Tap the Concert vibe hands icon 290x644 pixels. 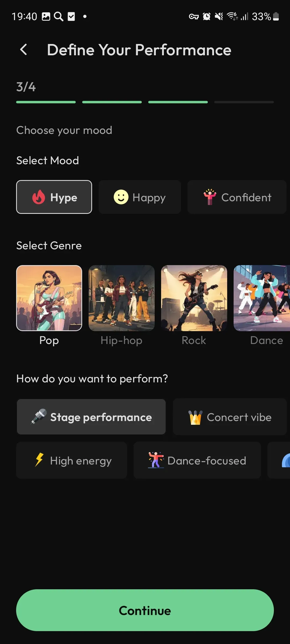pos(195,417)
